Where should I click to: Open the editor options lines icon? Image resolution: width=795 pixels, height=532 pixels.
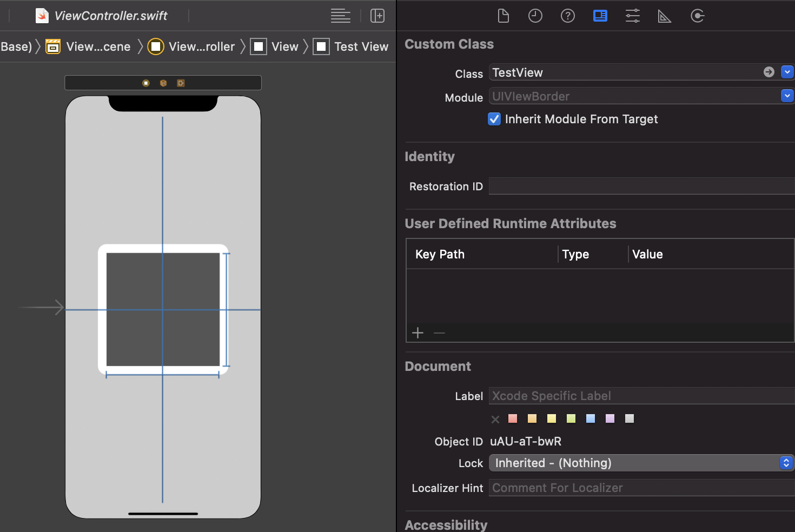tap(341, 16)
